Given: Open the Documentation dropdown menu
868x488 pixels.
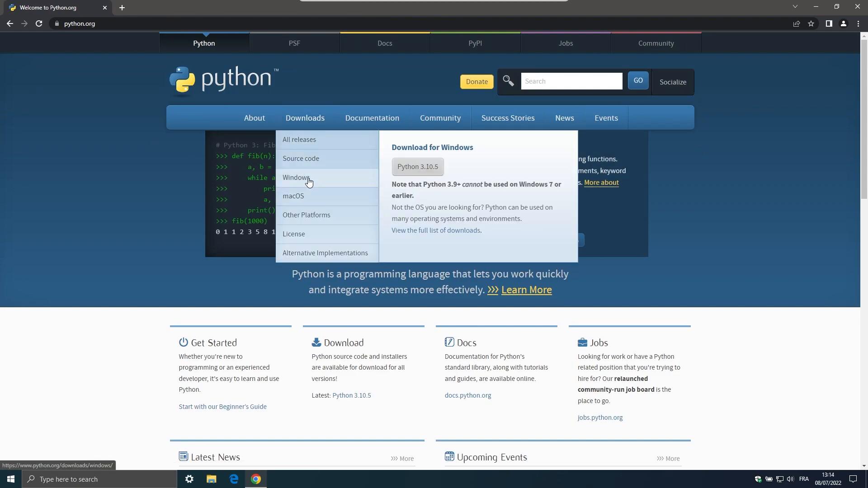Looking at the screenshot, I should pos(372,118).
